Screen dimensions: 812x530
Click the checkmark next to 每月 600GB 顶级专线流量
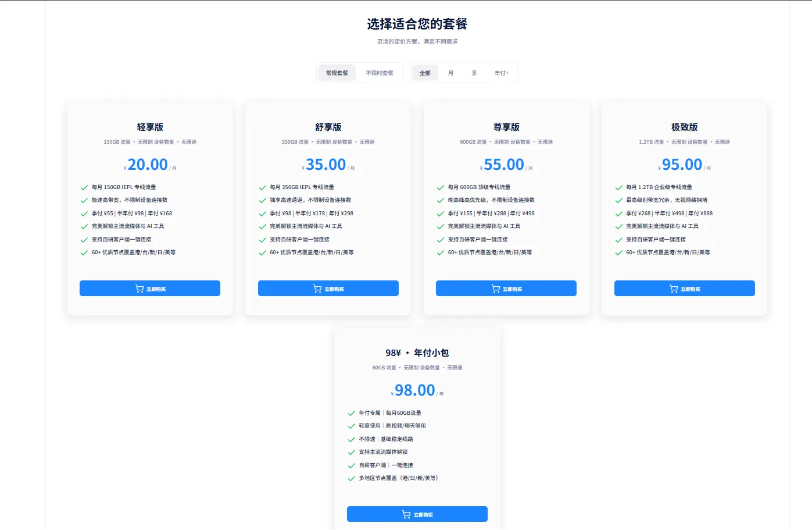pos(441,187)
